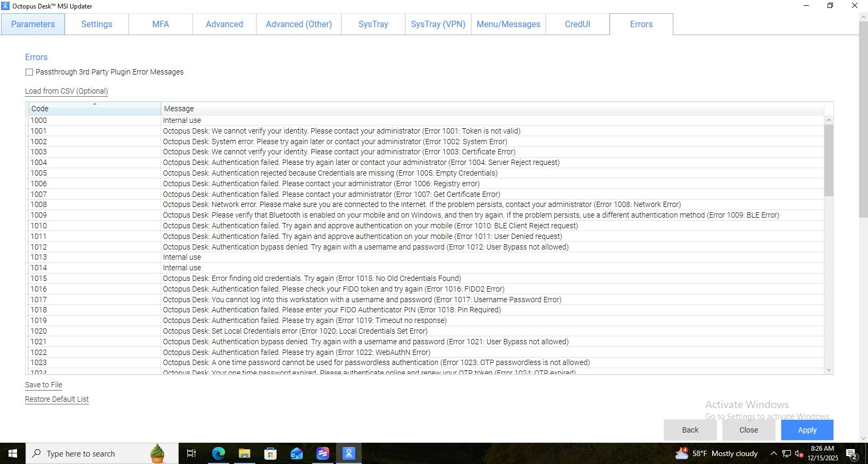Open Microsoft Edge from the taskbar
This screenshot has height=464, width=868.
tap(219, 453)
